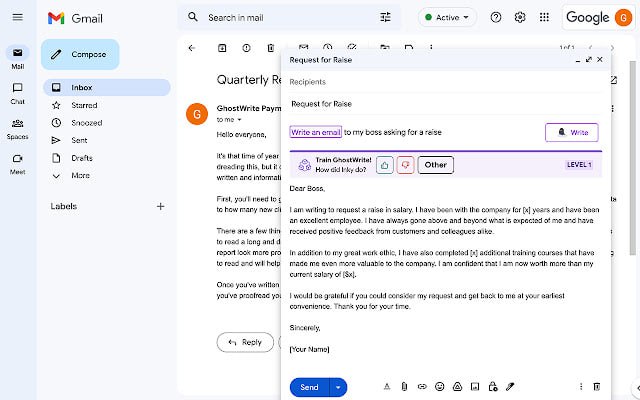Open the emoji picker

pyautogui.click(x=439, y=386)
